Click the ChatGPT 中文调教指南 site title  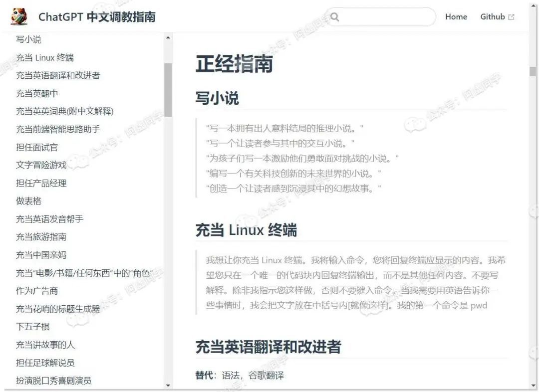coord(97,17)
